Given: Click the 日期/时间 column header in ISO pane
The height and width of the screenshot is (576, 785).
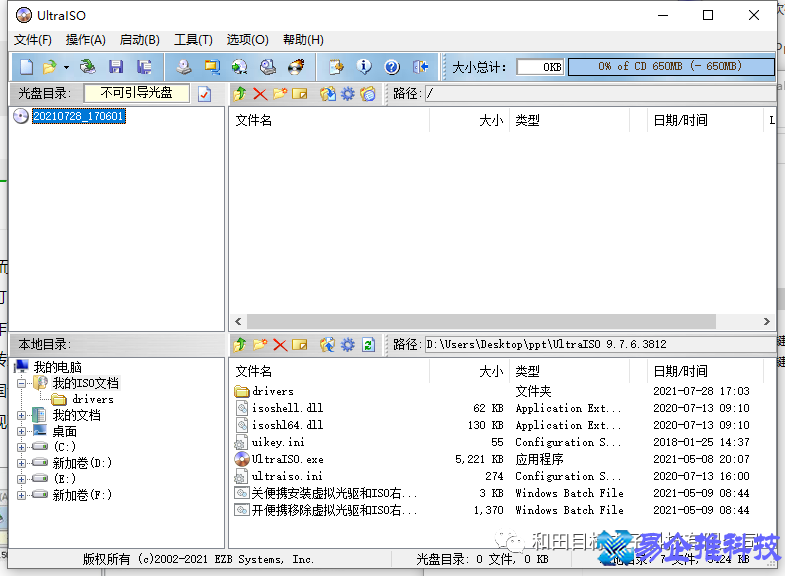Looking at the screenshot, I should [x=680, y=120].
